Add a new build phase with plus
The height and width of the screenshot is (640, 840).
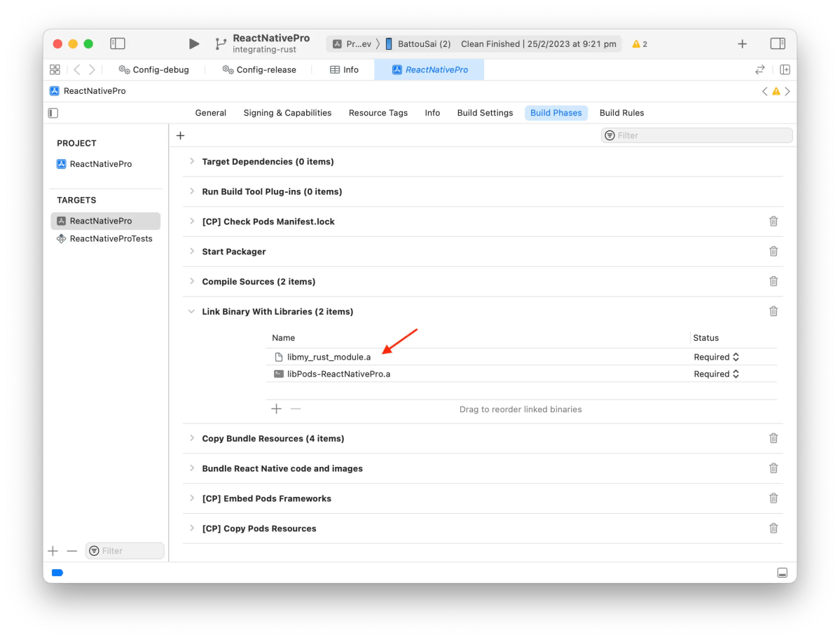coord(181,135)
